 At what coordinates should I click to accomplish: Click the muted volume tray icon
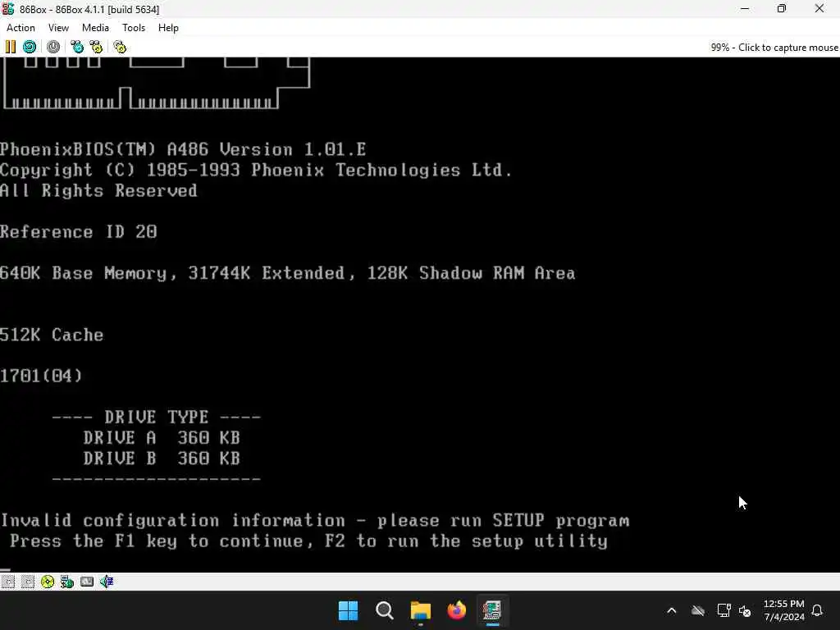click(x=745, y=610)
